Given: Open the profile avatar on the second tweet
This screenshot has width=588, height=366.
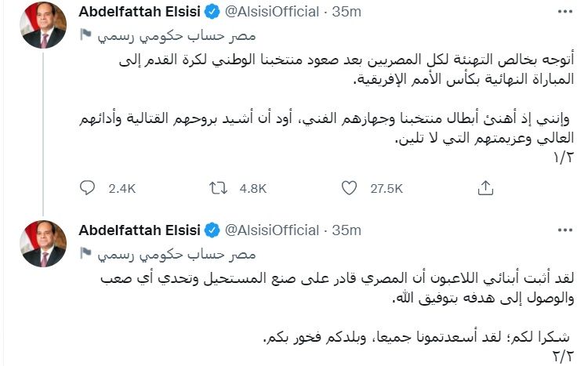Looking at the screenshot, I should [42, 242].
